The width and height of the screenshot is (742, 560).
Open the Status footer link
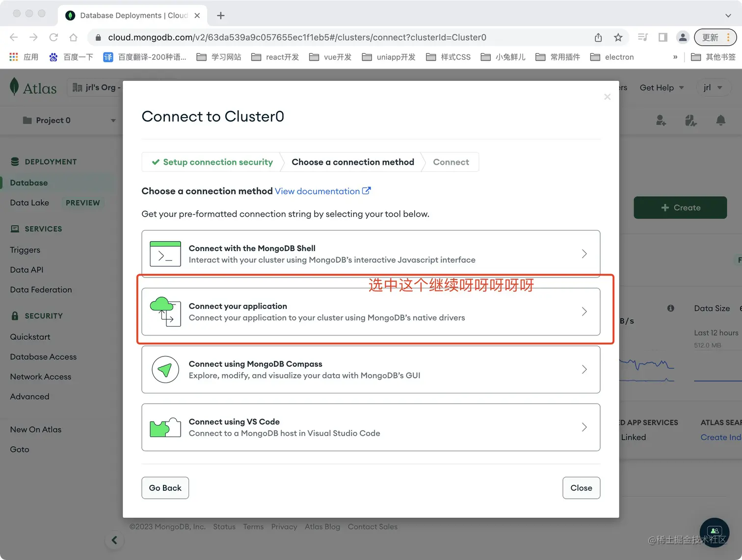tap(224, 527)
